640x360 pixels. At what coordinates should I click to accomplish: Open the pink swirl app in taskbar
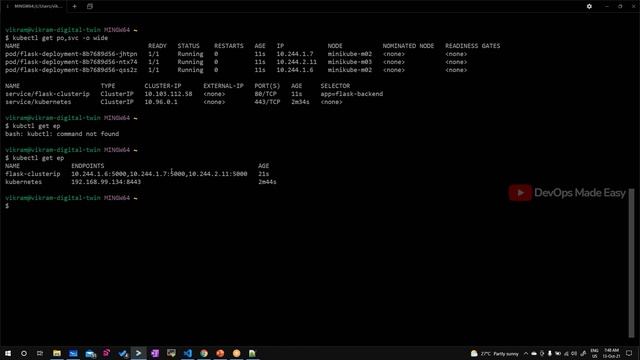(106, 353)
